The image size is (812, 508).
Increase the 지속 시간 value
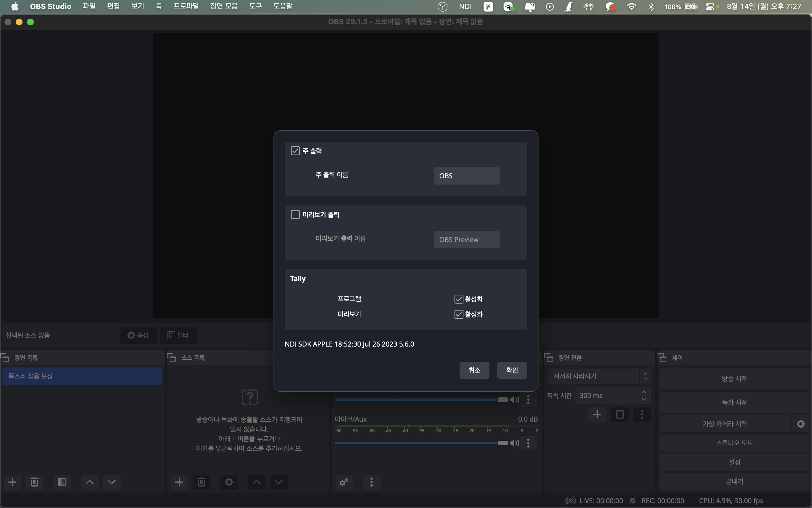(x=644, y=392)
